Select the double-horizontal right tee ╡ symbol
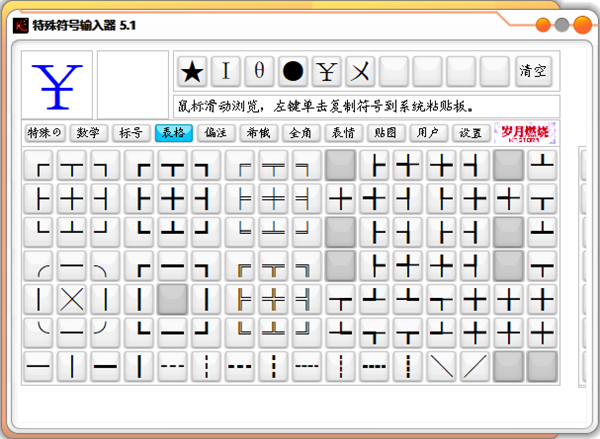600x439 pixels. click(x=307, y=199)
